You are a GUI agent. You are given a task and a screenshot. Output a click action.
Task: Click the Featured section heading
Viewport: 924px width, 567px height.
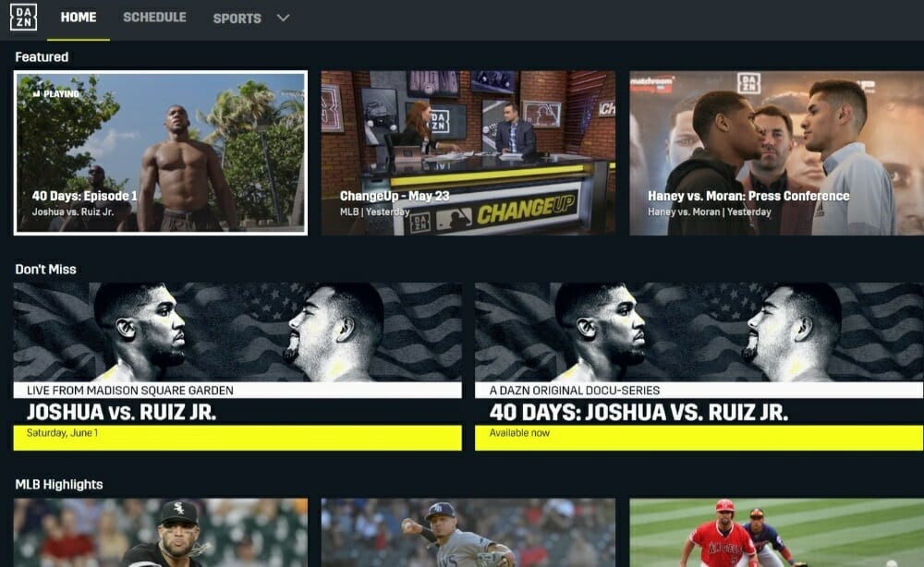pos(42,57)
